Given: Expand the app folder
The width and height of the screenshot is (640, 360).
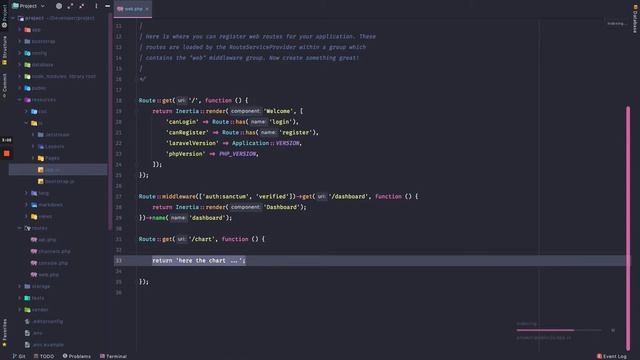Looking at the screenshot, I should [20, 30].
